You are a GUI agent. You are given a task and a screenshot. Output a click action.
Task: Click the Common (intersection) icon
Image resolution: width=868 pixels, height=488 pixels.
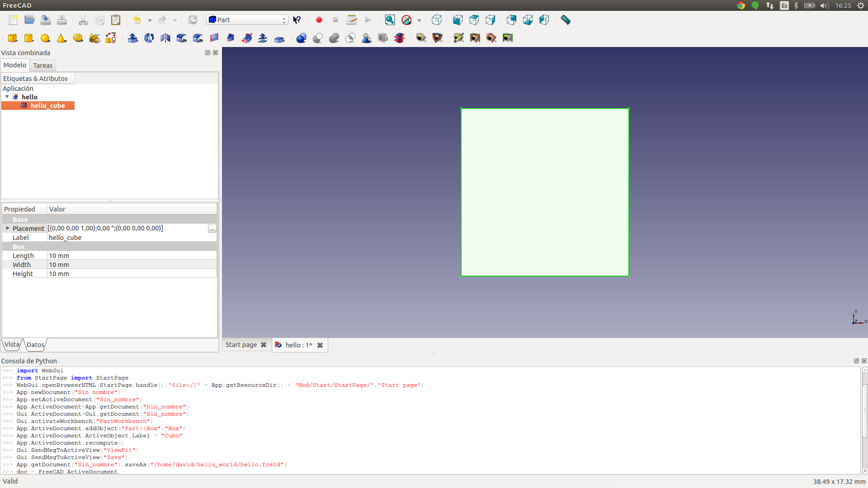(x=350, y=38)
